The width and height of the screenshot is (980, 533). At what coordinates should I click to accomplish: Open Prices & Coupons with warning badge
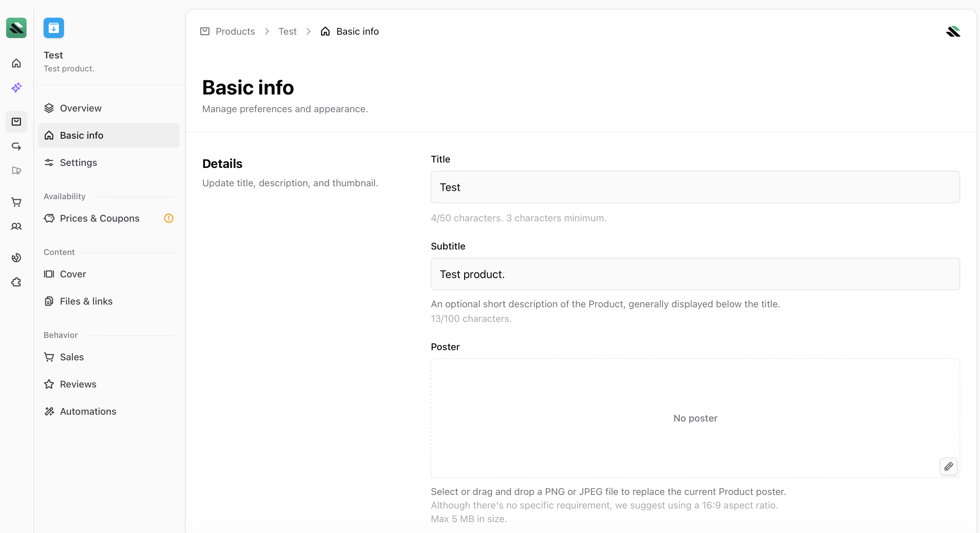pos(99,218)
